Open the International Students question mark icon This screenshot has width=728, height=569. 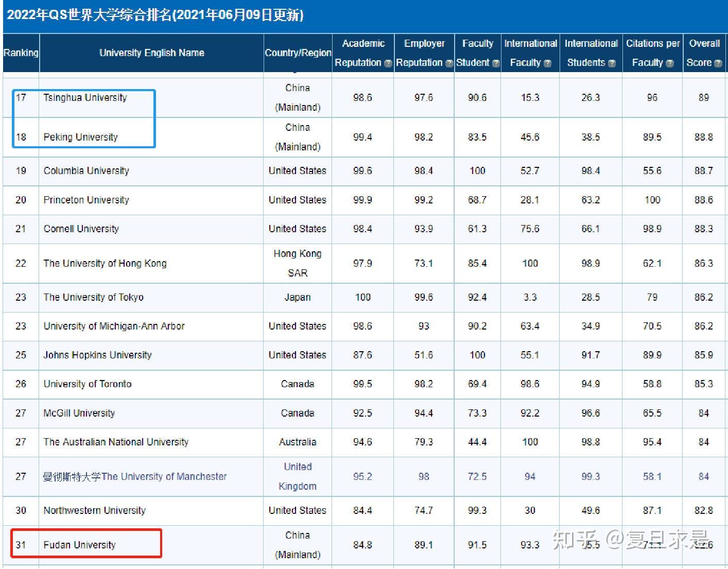point(612,63)
